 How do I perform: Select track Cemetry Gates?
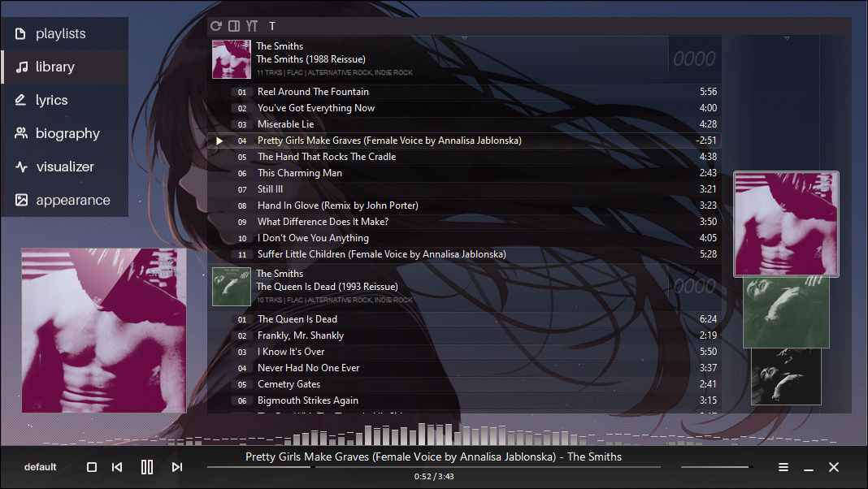[x=464, y=384]
